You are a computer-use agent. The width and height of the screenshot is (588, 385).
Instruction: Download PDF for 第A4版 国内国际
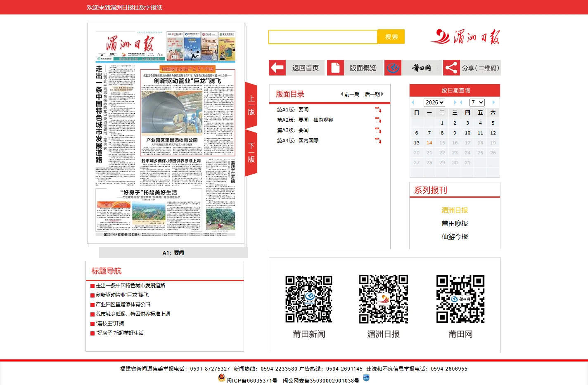coord(378,141)
